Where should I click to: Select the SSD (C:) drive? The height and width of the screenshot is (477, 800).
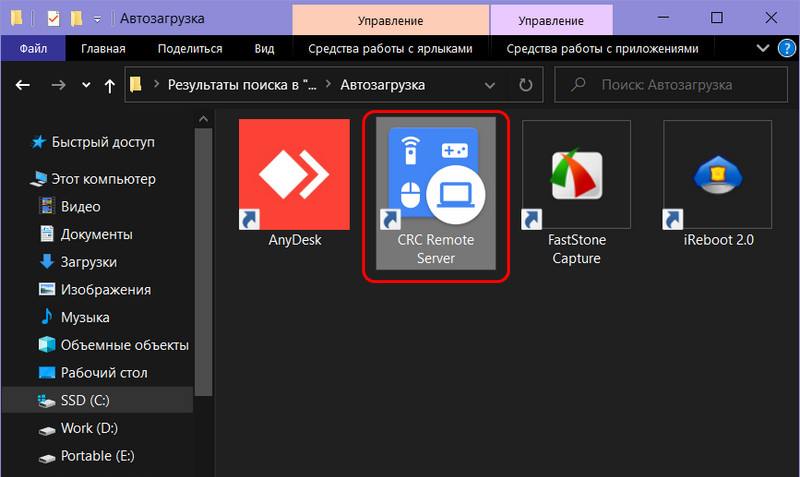pos(97,400)
